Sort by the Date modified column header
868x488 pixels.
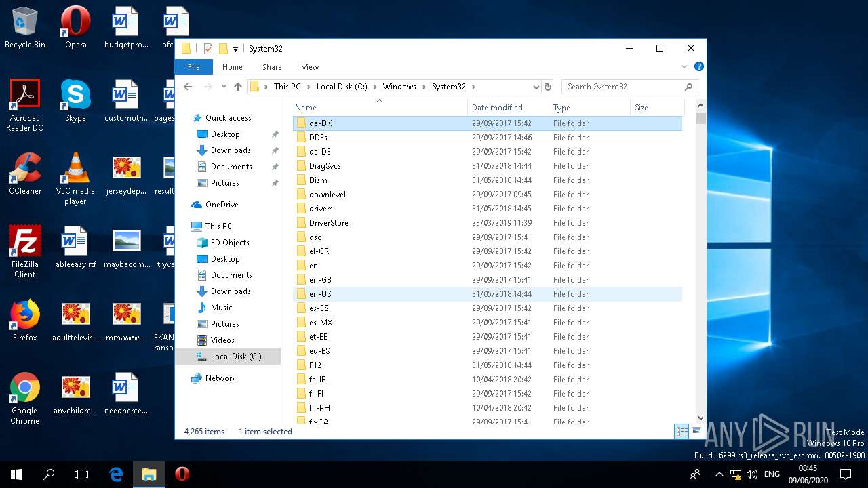pyautogui.click(x=508, y=107)
